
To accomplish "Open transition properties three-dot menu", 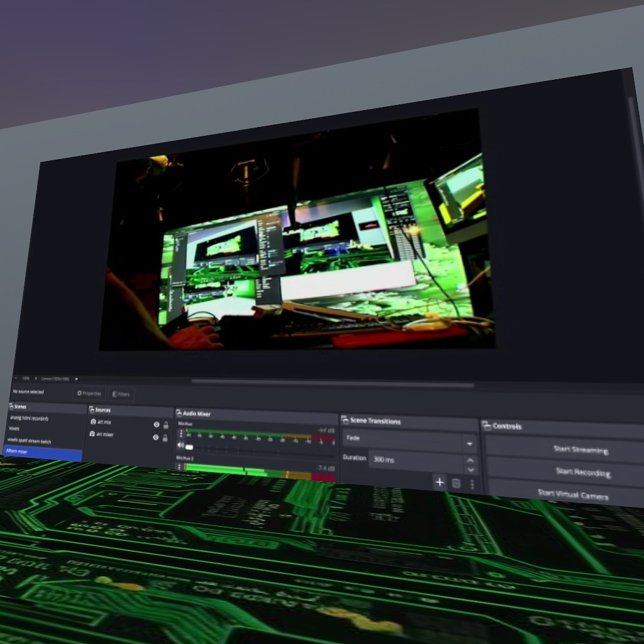I will [x=472, y=485].
